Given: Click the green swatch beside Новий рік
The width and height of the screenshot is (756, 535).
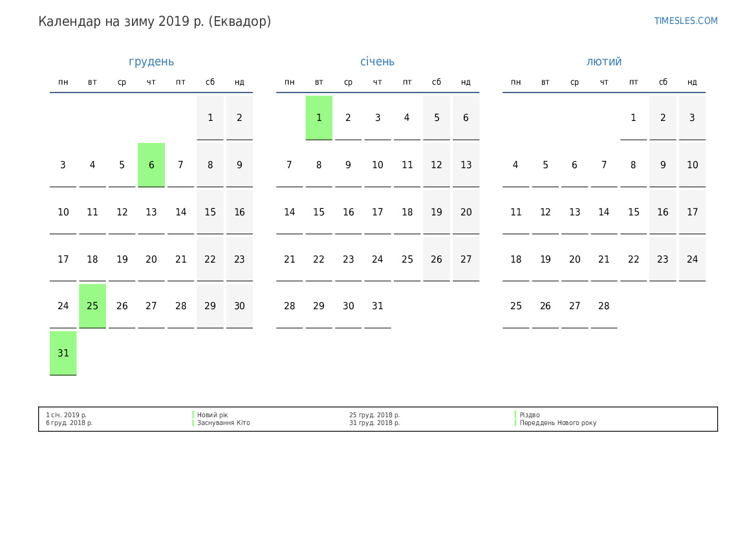Looking at the screenshot, I should (x=193, y=415).
